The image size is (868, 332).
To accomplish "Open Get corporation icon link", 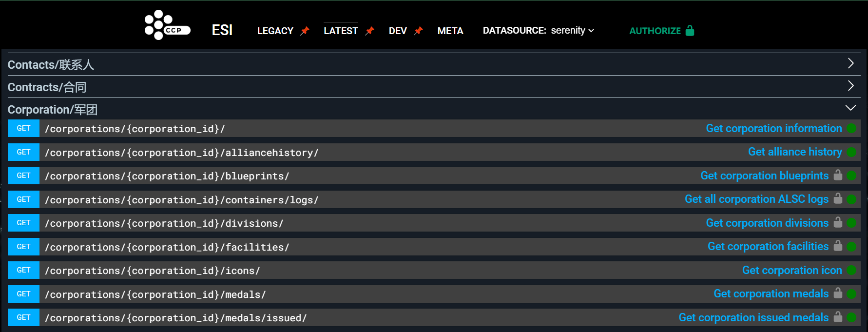I will click(792, 270).
